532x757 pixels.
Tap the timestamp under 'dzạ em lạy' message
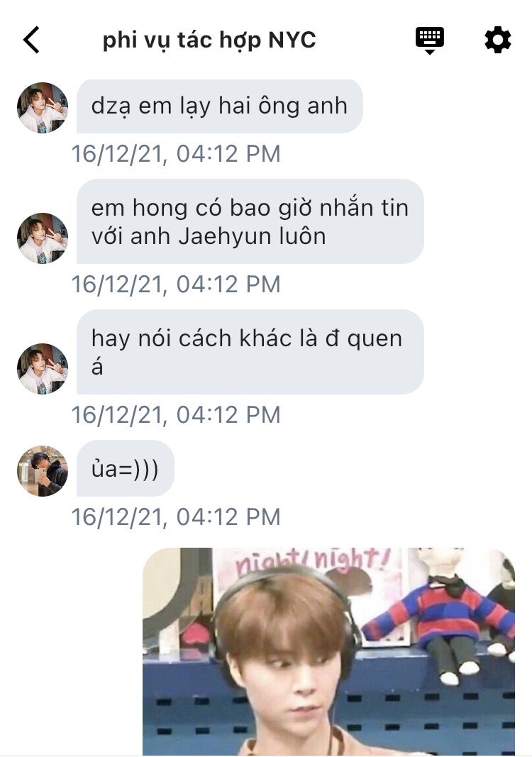point(176,154)
